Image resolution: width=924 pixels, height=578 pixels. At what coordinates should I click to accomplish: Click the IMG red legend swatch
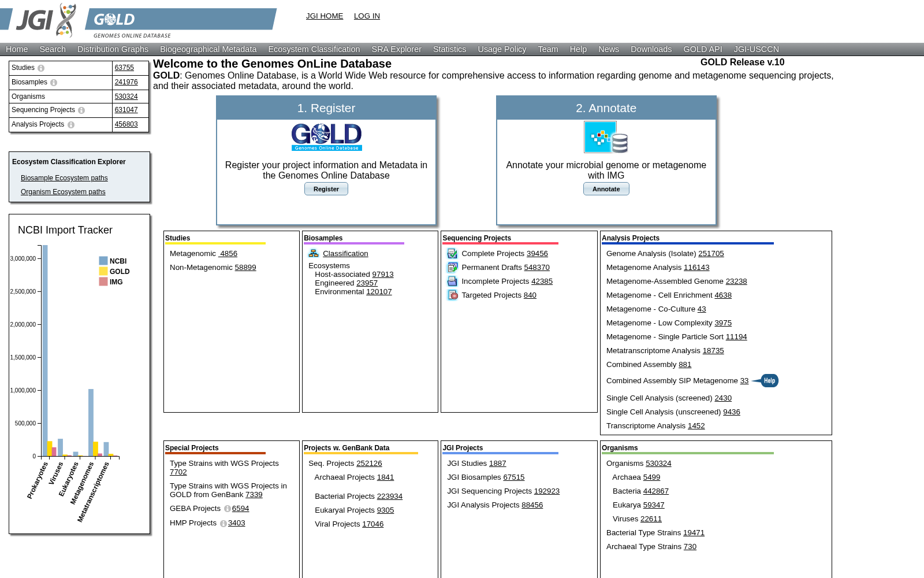(103, 281)
